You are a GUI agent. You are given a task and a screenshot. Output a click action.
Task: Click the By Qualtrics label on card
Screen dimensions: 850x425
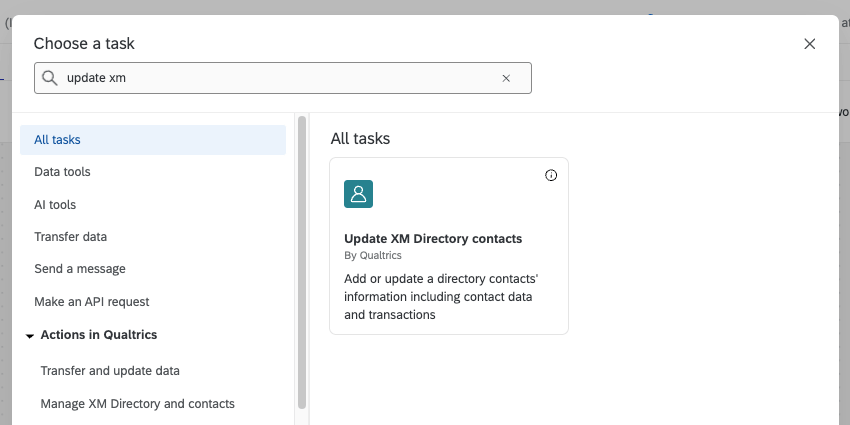point(373,256)
